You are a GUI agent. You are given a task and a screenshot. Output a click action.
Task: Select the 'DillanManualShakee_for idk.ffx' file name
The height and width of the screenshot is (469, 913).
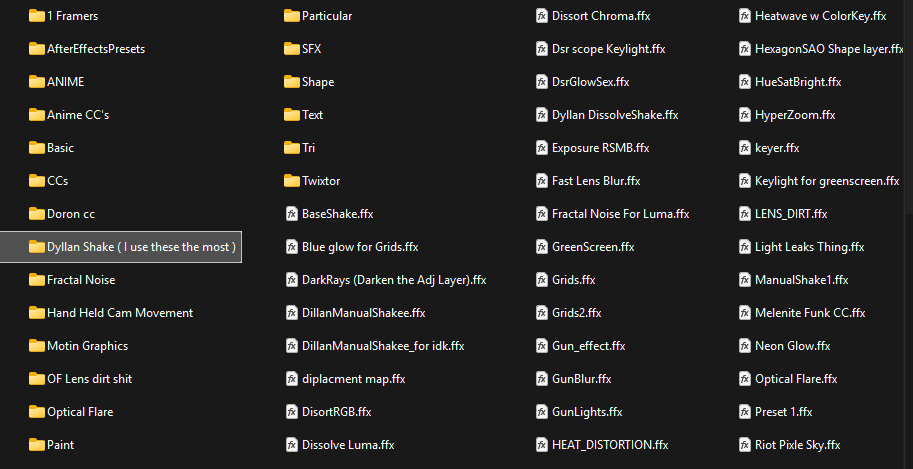pos(383,346)
